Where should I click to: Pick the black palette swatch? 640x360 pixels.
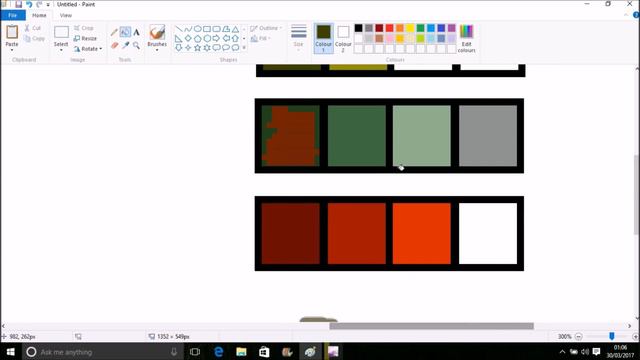point(358,28)
